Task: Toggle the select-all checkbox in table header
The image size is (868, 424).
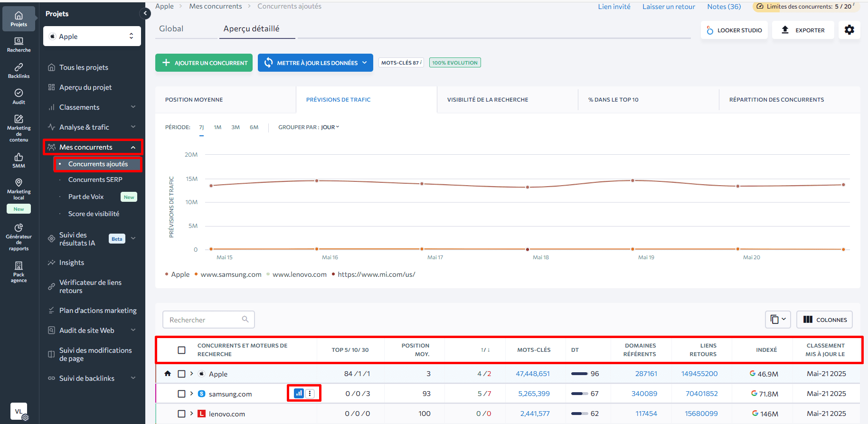Action: tap(181, 350)
